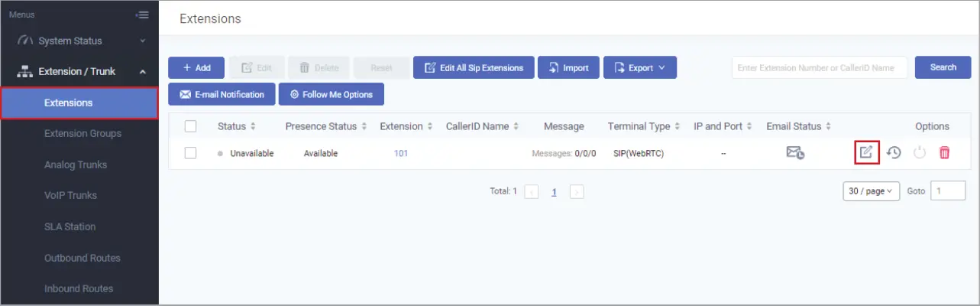Click the Available presence status text
Image resolution: width=980 pixels, height=306 pixels.
point(321,153)
